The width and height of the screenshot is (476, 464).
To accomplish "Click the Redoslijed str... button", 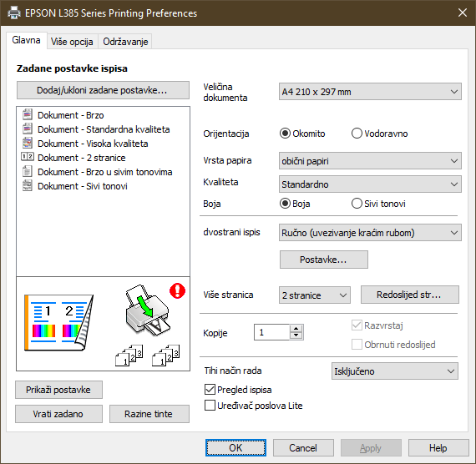I will (x=409, y=295).
